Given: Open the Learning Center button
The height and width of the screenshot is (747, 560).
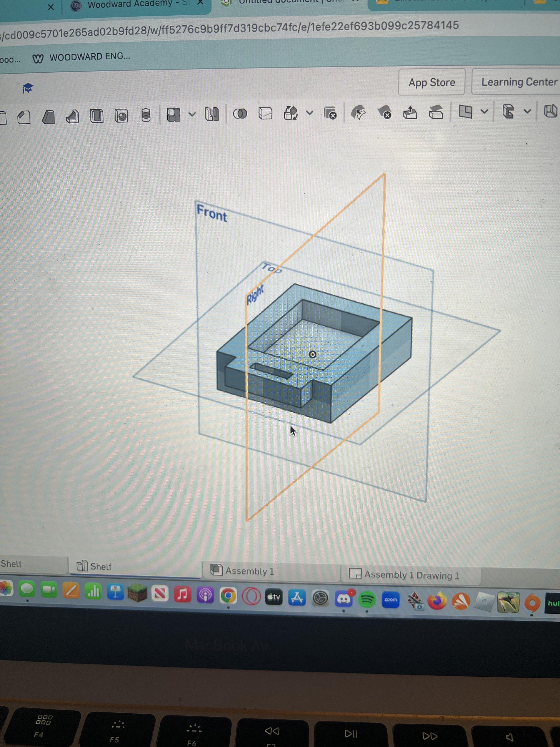Looking at the screenshot, I should click(x=519, y=82).
